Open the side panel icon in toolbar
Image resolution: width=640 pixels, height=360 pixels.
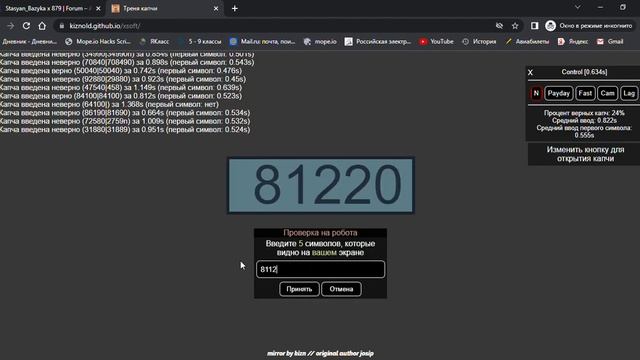pyautogui.click(x=534, y=26)
